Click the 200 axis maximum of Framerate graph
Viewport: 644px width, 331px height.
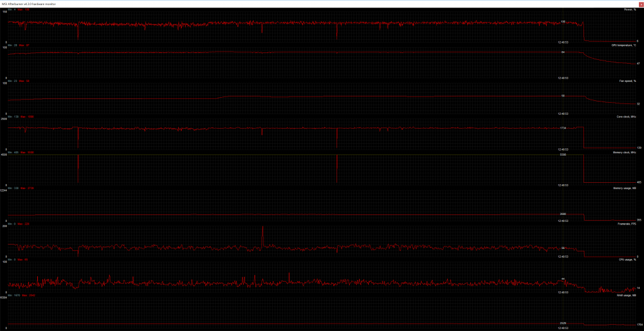pos(4,226)
